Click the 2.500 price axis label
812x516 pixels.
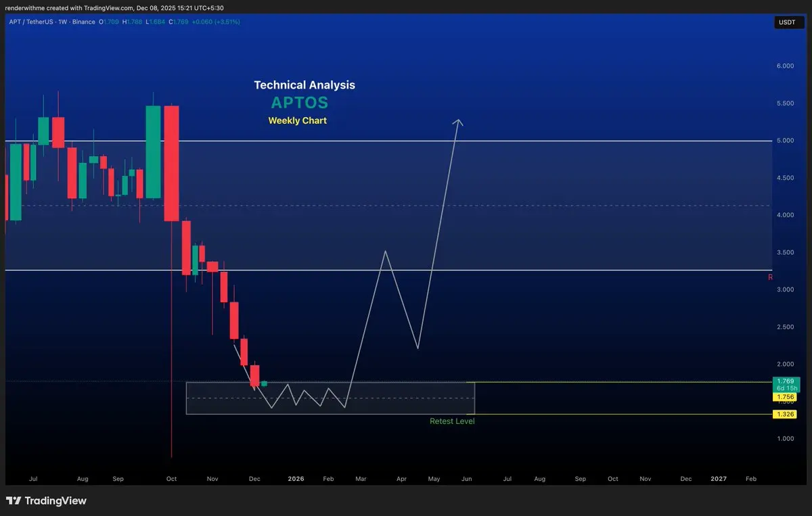(784, 327)
